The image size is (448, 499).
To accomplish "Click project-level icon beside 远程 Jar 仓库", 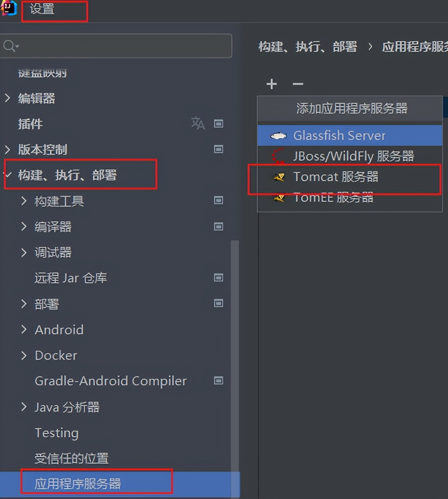I will point(219,277).
